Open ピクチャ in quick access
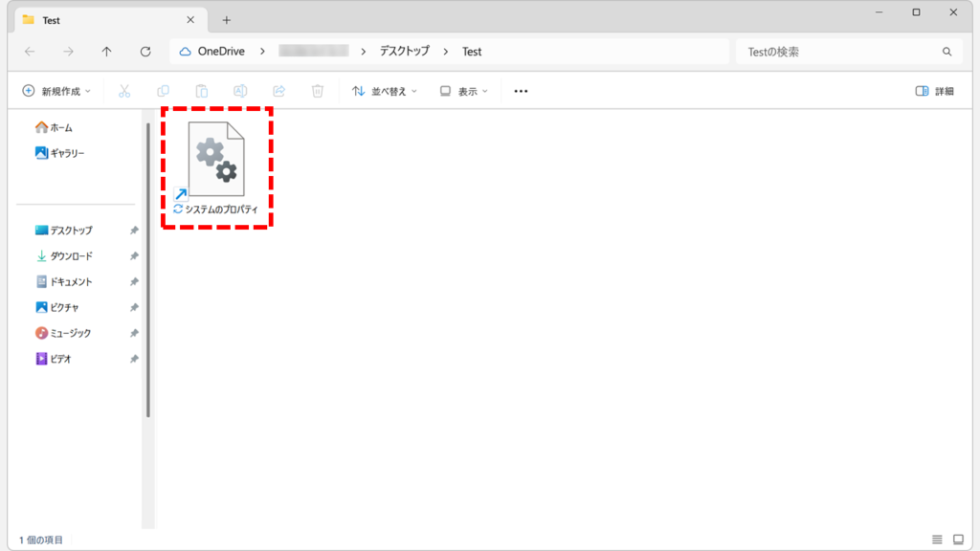 coord(57,307)
